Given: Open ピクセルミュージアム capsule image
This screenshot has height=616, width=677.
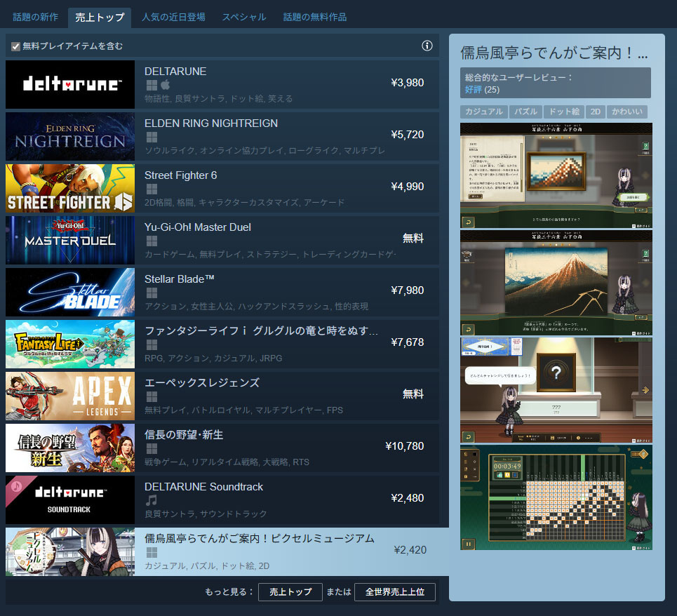Looking at the screenshot, I should tap(70, 551).
